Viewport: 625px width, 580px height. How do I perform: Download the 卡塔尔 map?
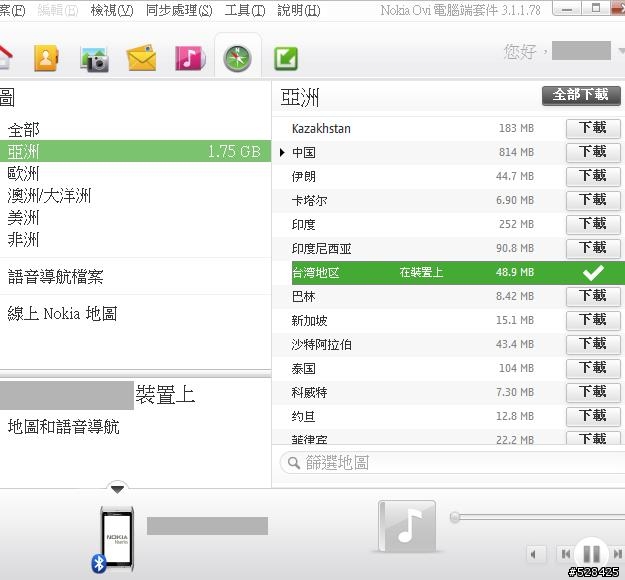coord(593,201)
